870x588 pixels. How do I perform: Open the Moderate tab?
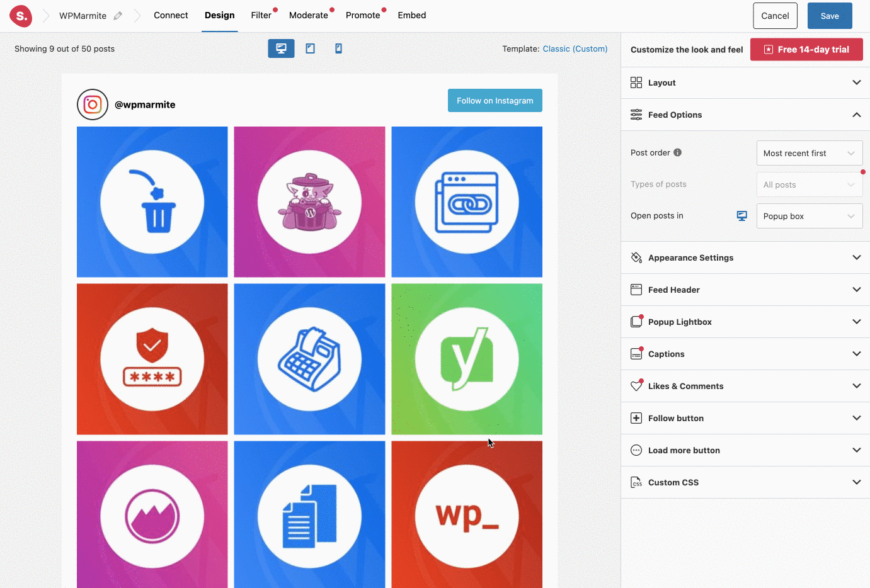tap(309, 15)
